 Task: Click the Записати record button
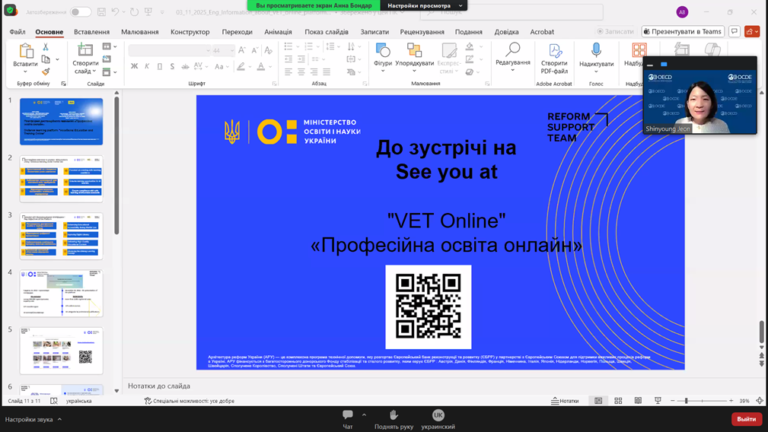pyautogui.click(x=615, y=31)
